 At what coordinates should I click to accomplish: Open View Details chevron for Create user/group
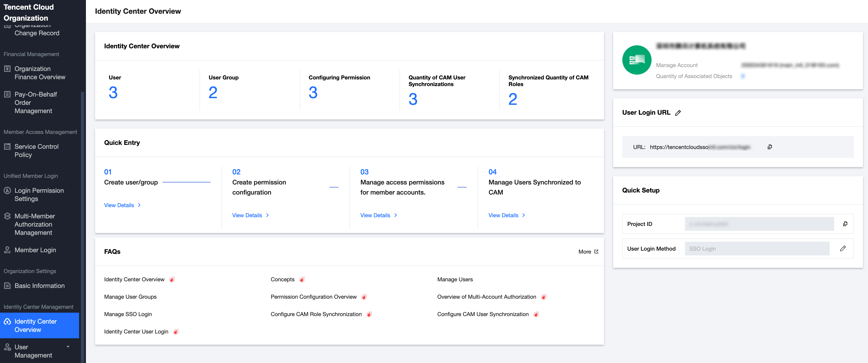(139, 205)
